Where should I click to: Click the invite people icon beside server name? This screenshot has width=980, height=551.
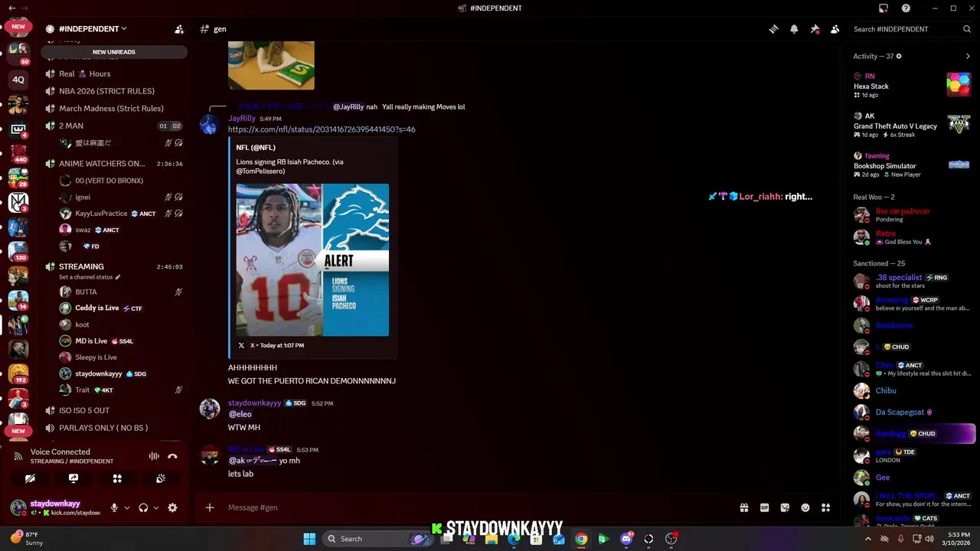pos(179,29)
